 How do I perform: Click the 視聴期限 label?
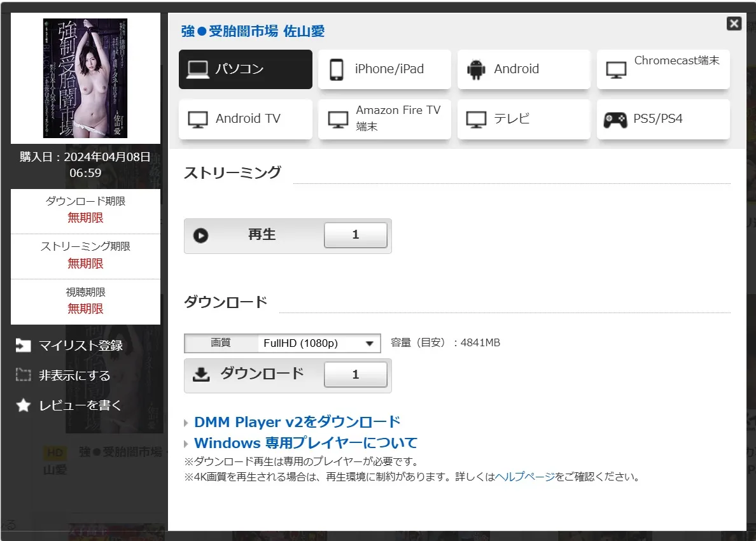coord(85,292)
